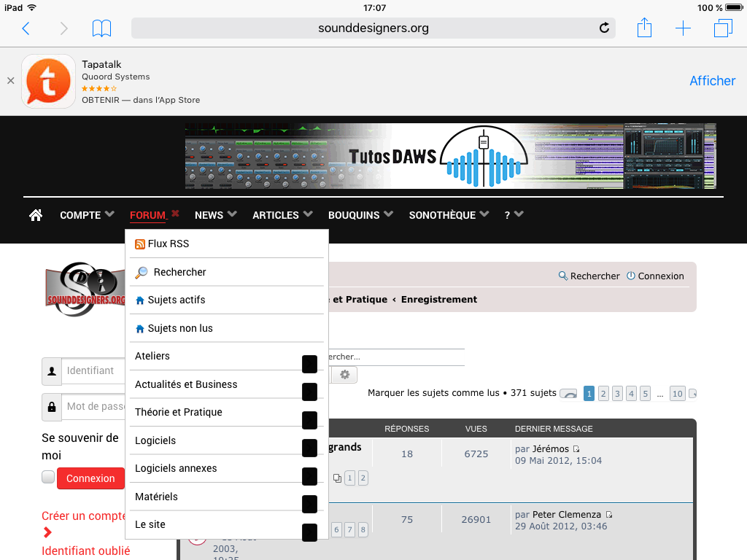Add new tab with plus icon
Screen dimensions: 747x560
click(683, 28)
